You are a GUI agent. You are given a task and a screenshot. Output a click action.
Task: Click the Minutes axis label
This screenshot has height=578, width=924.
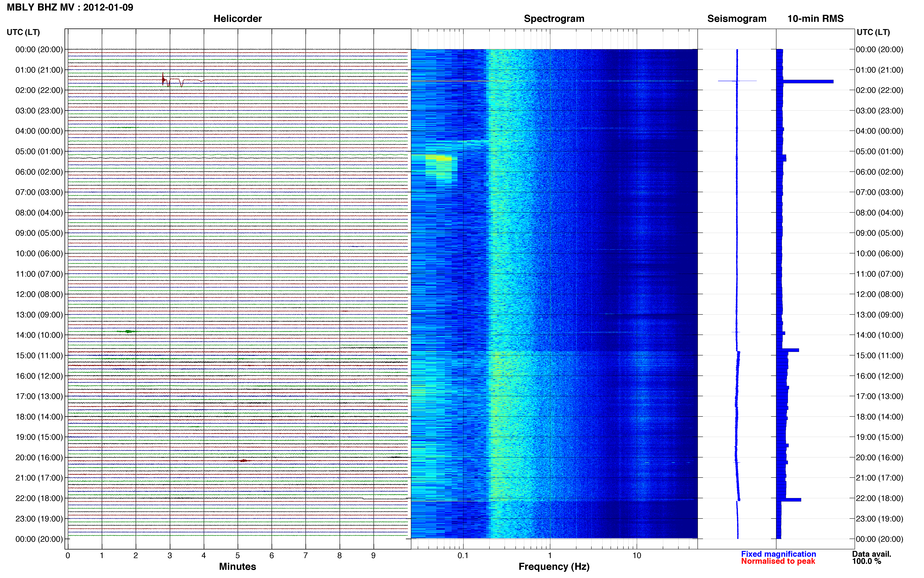(237, 566)
